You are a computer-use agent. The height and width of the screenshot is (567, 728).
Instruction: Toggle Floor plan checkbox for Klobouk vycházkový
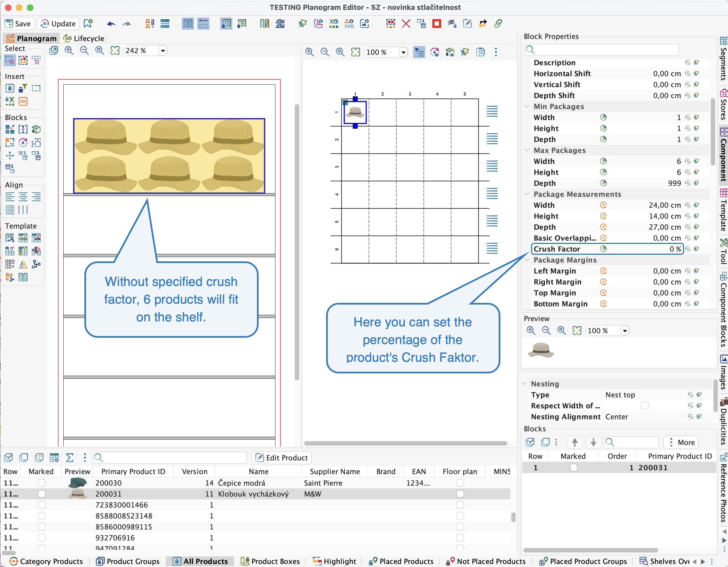pos(460,494)
